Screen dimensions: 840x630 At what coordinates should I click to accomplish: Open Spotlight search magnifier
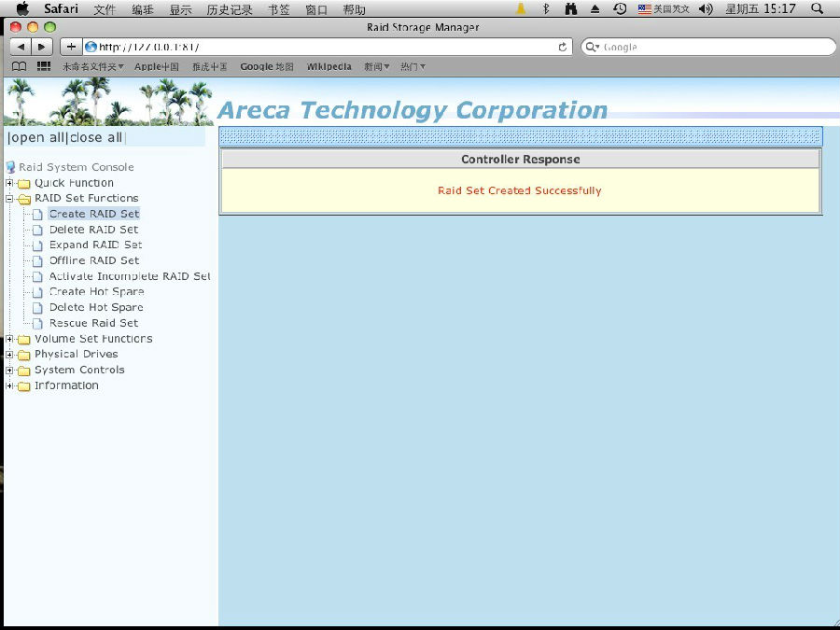817,8
